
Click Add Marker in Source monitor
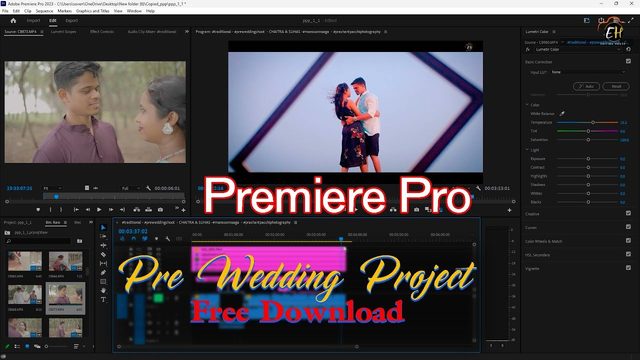tap(38, 209)
